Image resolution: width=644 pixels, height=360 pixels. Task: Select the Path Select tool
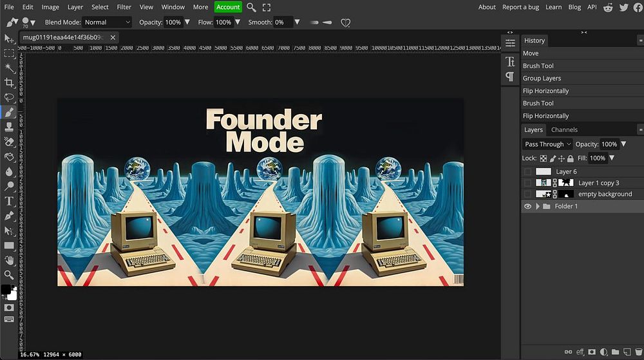(x=8, y=231)
